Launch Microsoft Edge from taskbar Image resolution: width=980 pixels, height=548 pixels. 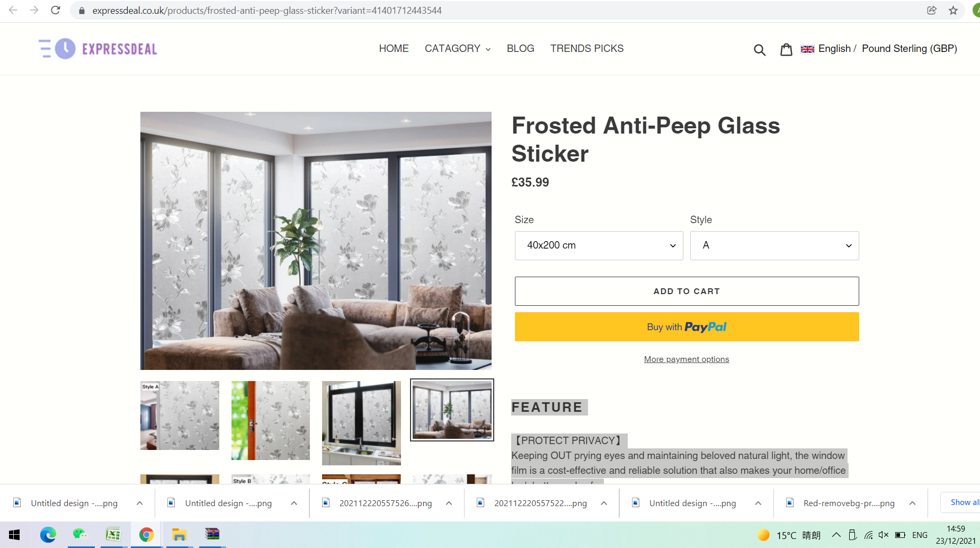pos(48,535)
